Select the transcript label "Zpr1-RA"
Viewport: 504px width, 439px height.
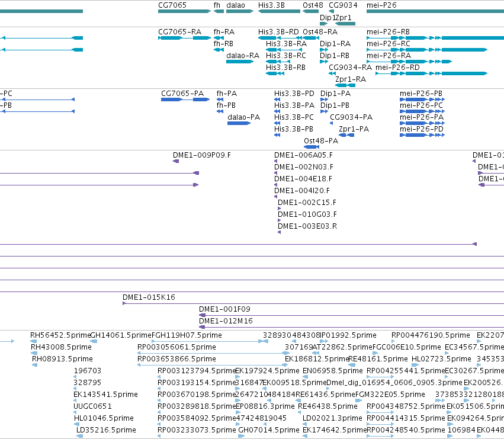coord(351,79)
